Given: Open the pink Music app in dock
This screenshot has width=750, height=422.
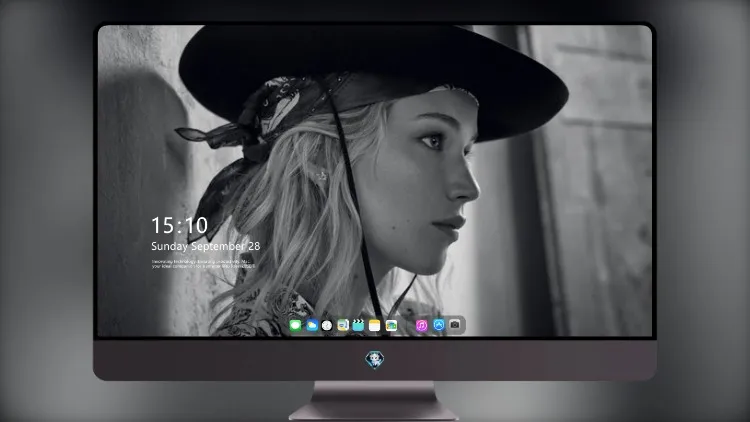Looking at the screenshot, I should [421, 325].
